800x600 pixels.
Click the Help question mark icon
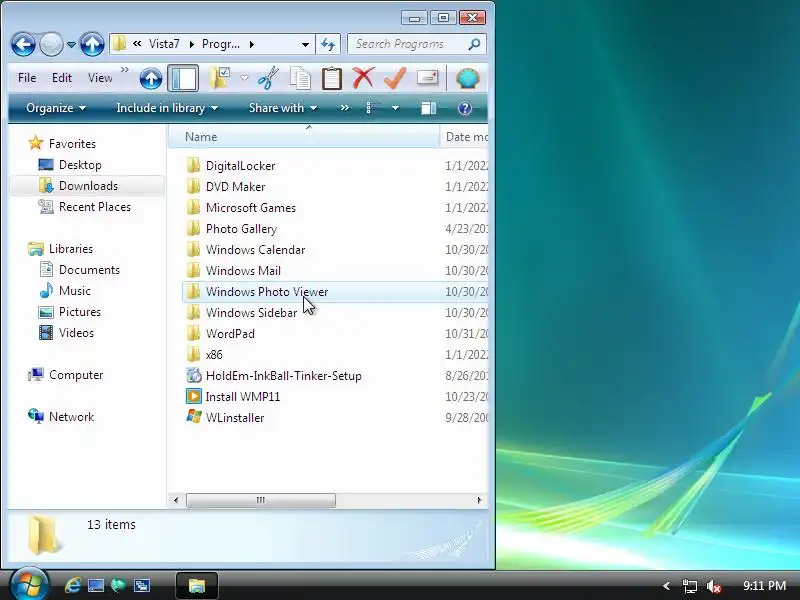tap(464, 108)
